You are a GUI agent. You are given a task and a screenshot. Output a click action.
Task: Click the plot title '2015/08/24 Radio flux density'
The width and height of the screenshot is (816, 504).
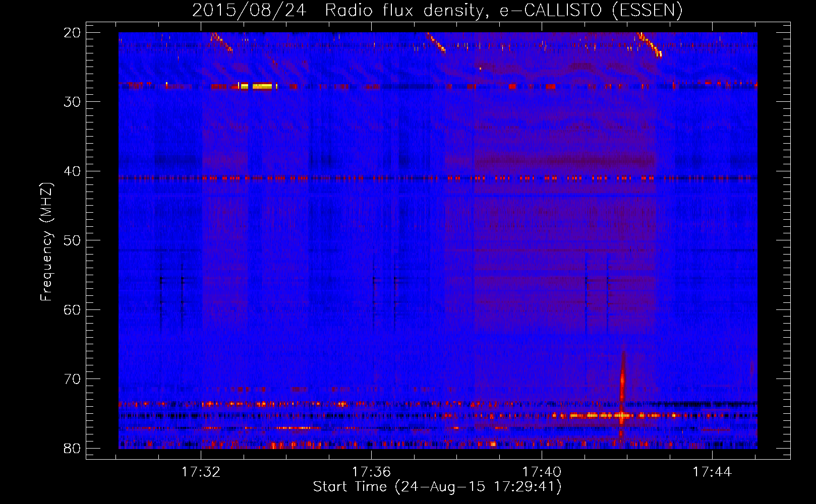click(x=437, y=10)
